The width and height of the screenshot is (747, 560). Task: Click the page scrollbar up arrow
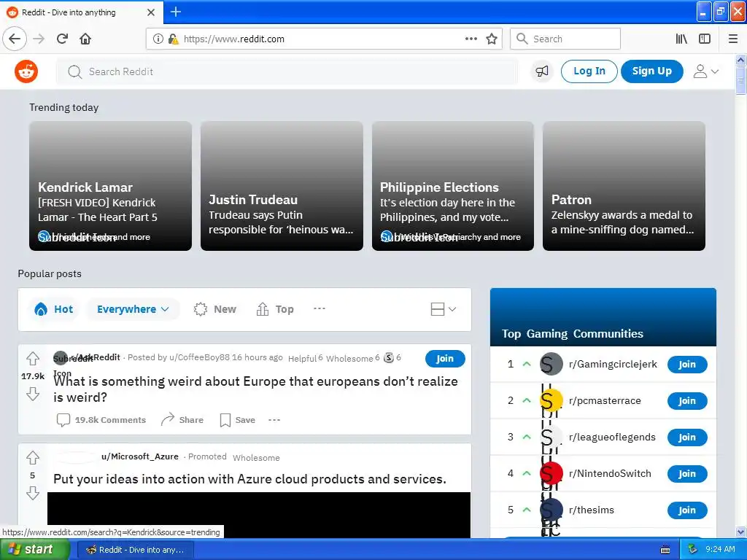[x=740, y=60]
